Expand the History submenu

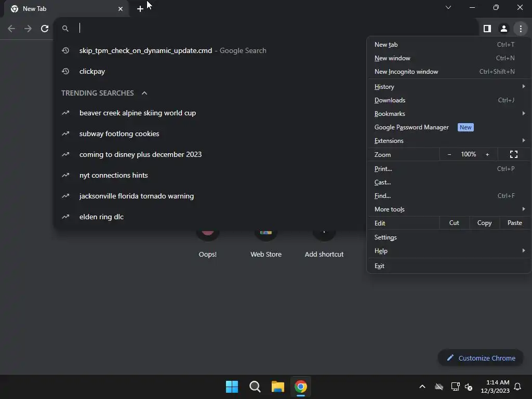pyautogui.click(x=449, y=87)
